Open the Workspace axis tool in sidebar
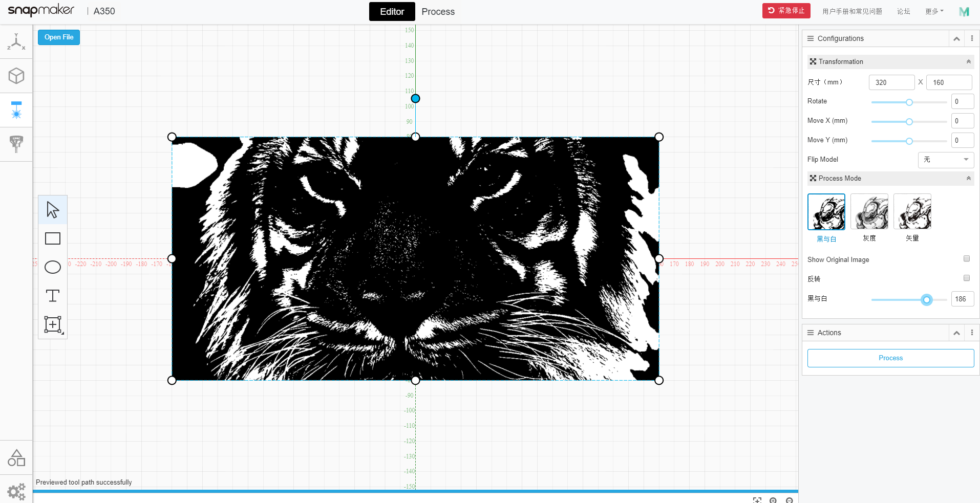Image resolution: width=980 pixels, height=503 pixels. [x=16, y=42]
